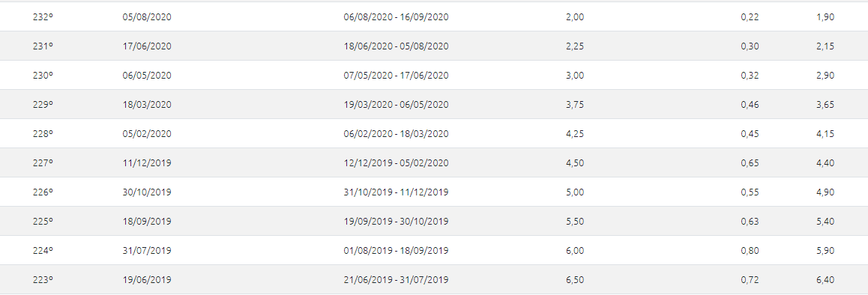Click the 5,90 value in row 224º
The image size is (868, 295).
(825, 252)
